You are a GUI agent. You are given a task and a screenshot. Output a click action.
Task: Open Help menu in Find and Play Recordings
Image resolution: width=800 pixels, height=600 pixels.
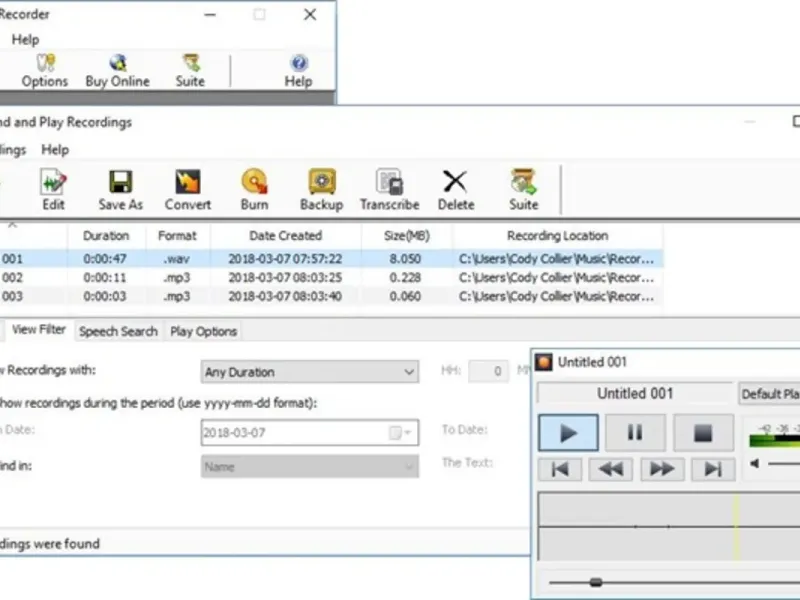pyautogui.click(x=55, y=150)
